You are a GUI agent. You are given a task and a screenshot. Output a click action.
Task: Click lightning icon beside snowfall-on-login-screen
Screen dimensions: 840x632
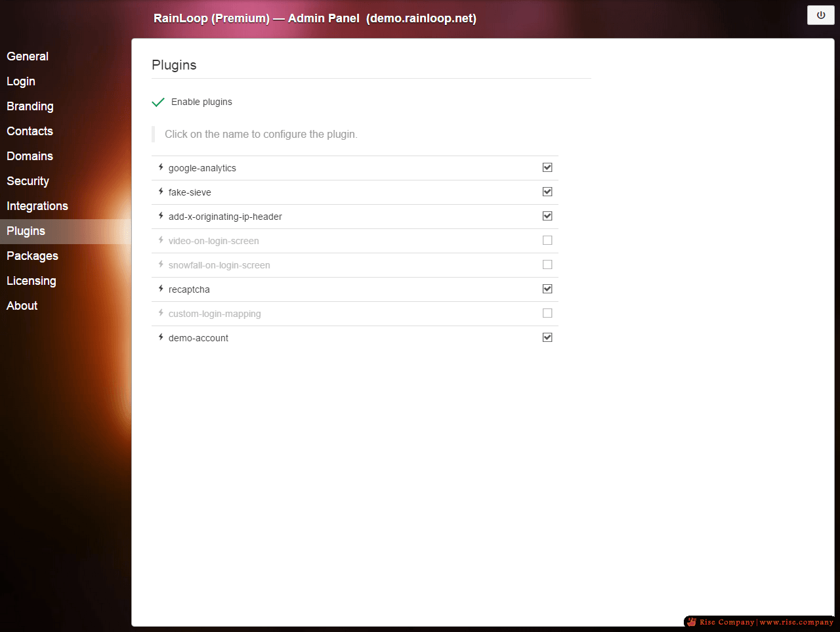(161, 264)
